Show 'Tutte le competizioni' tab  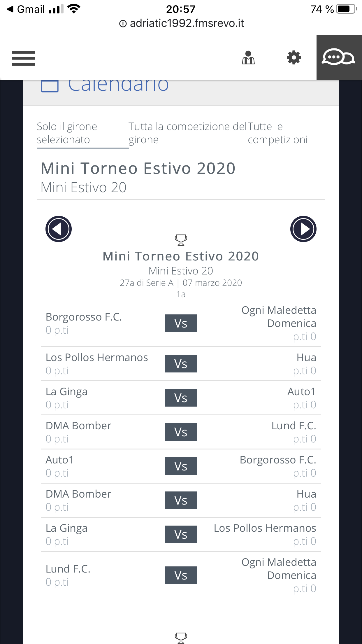click(277, 133)
